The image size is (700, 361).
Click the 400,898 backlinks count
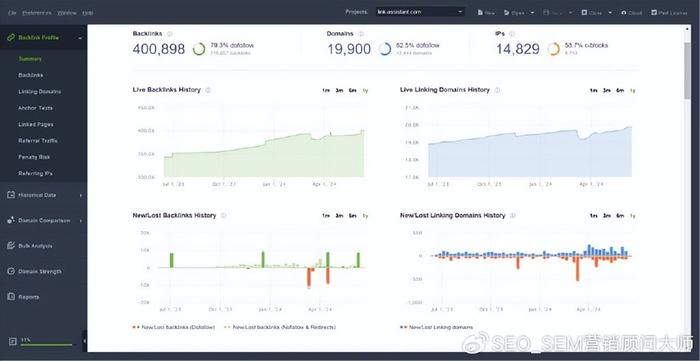[x=158, y=49]
